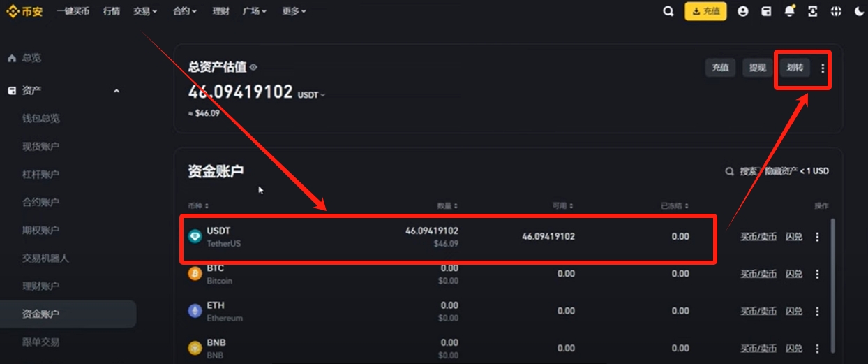Click the TetherUS label

click(x=223, y=243)
